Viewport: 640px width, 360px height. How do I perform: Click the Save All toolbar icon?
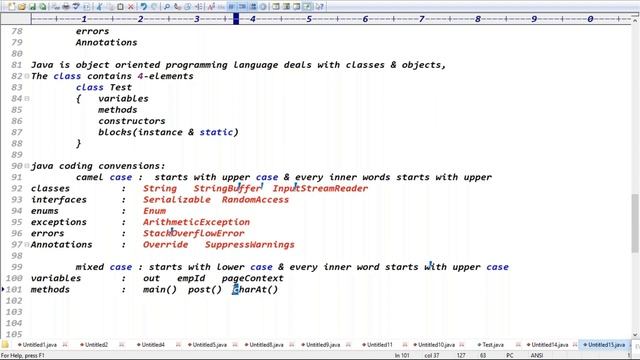coord(42,7)
